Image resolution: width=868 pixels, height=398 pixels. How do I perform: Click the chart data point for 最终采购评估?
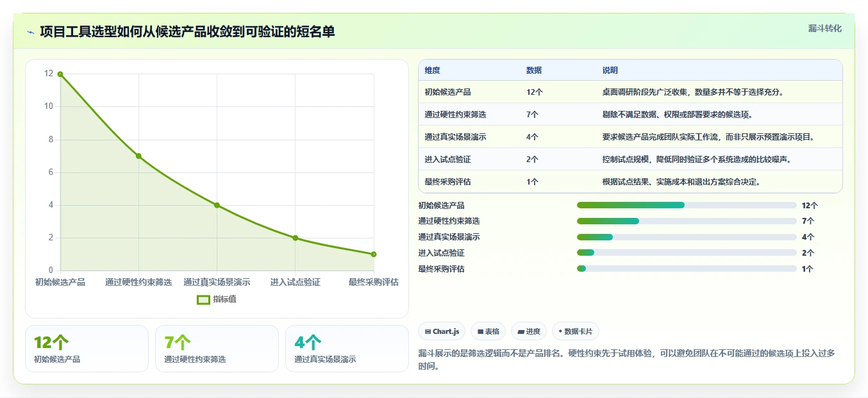click(374, 254)
